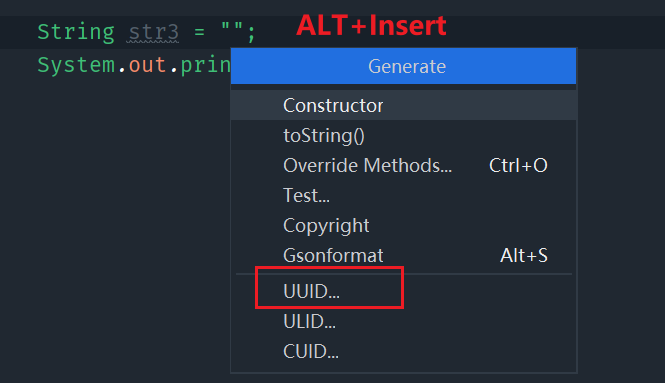Click the String type keyword
This screenshot has height=383, width=665.
coord(76,33)
